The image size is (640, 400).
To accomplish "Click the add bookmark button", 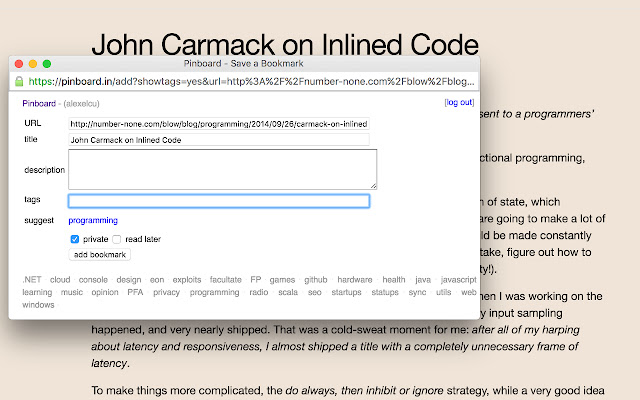I will pyautogui.click(x=100, y=255).
